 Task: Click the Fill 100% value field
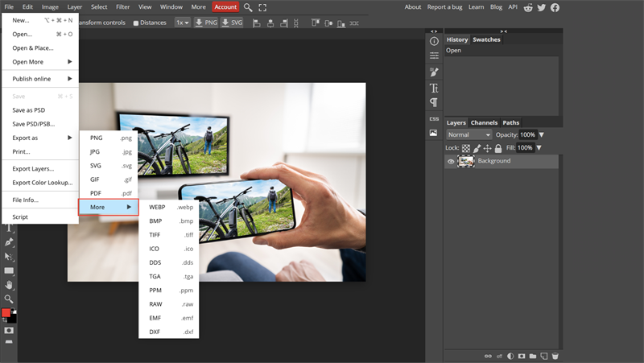pos(525,148)
